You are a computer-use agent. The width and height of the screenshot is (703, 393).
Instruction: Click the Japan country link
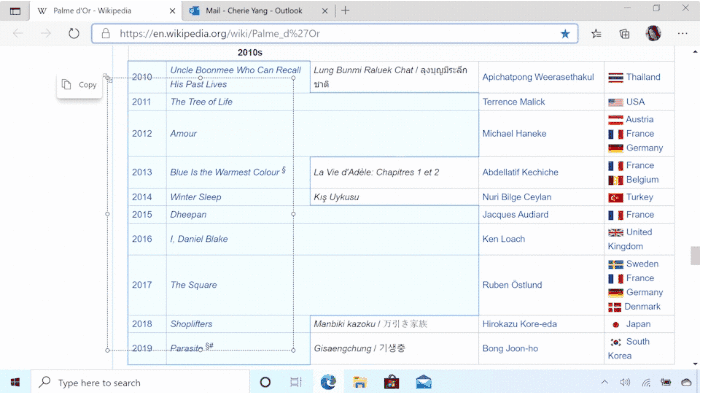click(638, 324)
